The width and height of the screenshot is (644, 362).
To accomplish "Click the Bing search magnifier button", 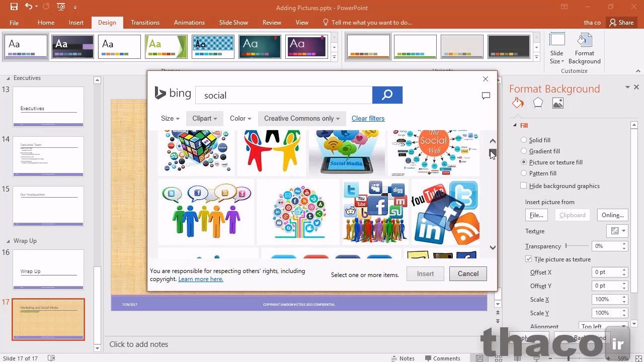I will click(x=387, y=95).
